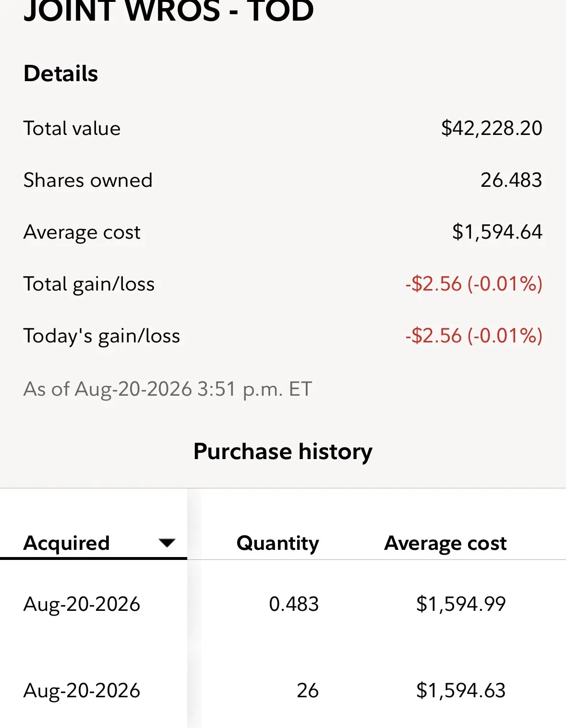Select the Details section heading
The height and width of the screenshot is (728, 566).
[x=61, y=73]
